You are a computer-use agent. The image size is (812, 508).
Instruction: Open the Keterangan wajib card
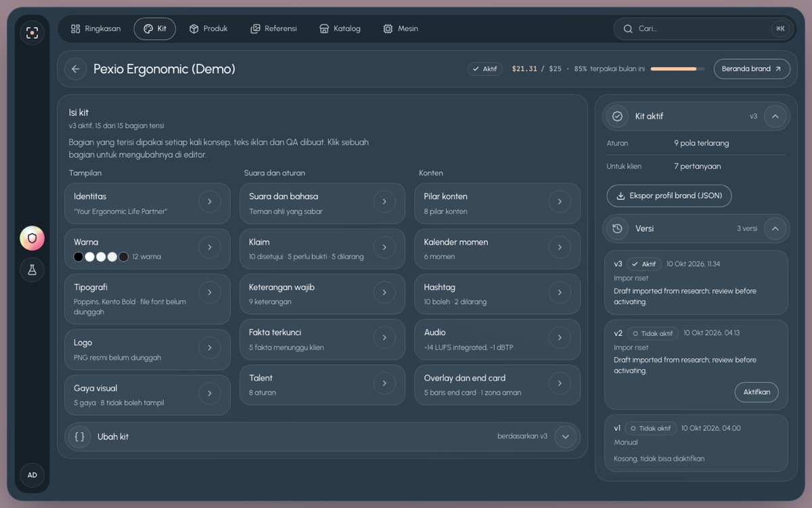323,294
